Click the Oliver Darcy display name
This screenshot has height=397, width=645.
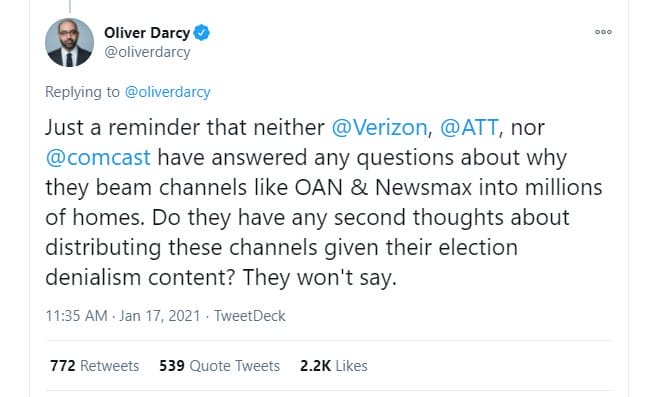point(147,33)
